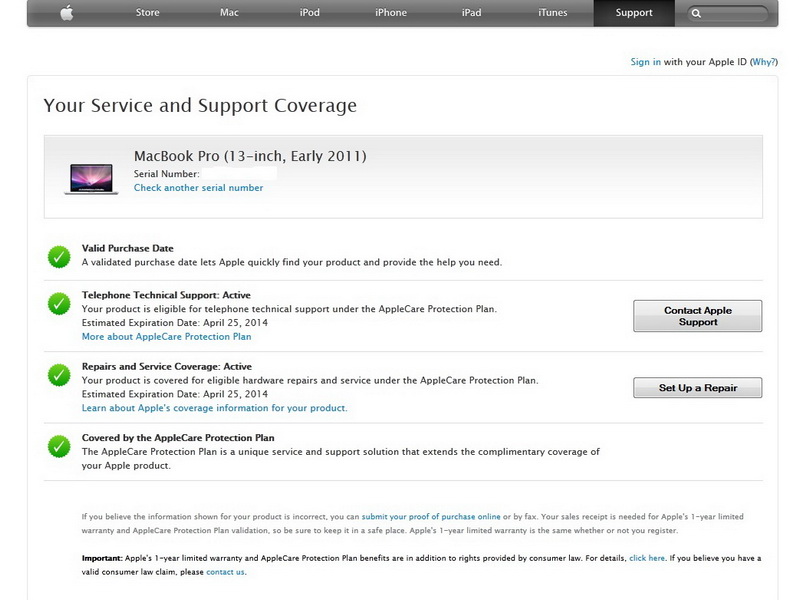Click the Apple logo in the navigation bar
This screenshot has height=600, width=799.
67,13
